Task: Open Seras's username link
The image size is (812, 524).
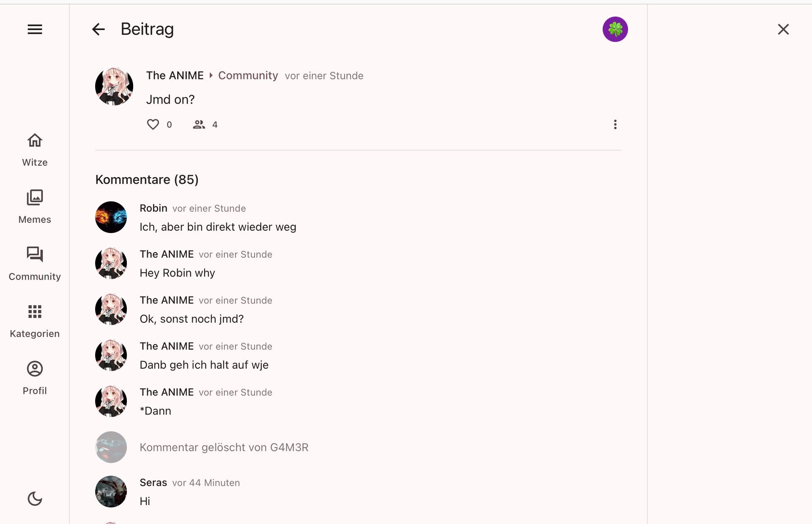Action: point(153,483)
